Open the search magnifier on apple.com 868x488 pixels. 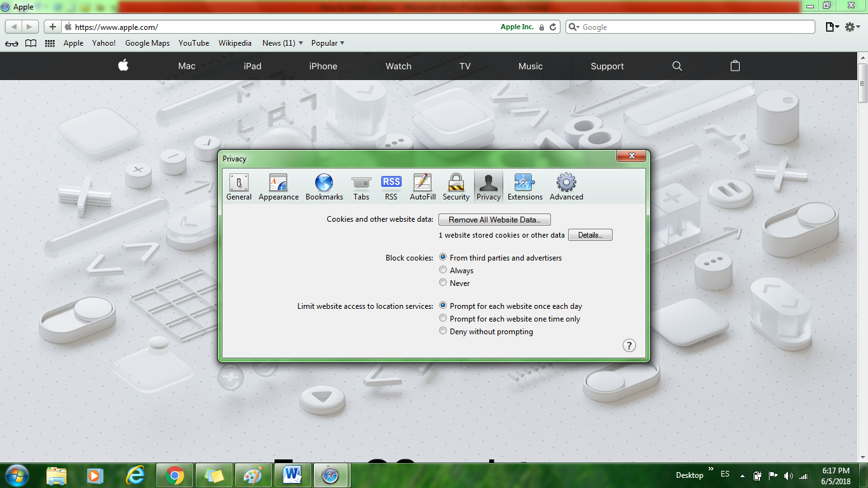(677, 66)
